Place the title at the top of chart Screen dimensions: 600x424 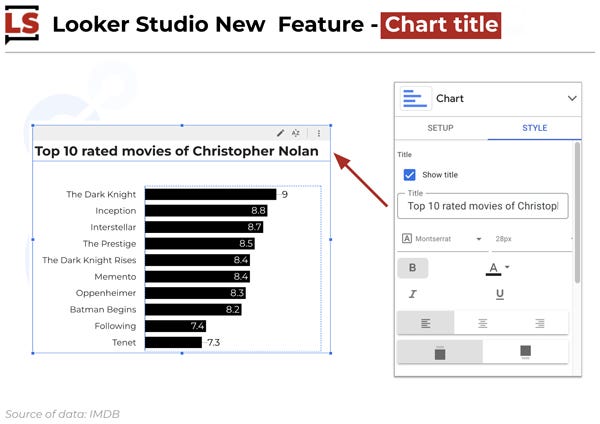[440, 352]
